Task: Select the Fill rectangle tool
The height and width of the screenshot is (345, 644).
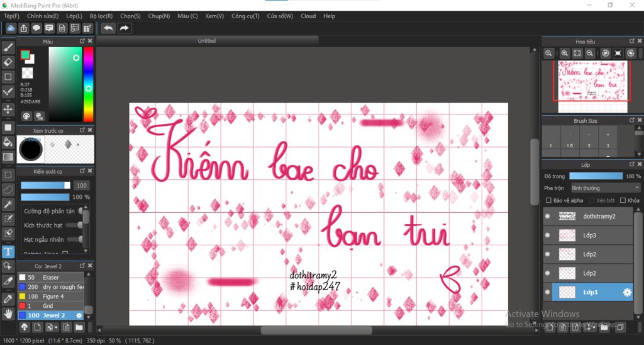Action: [x=8, y=127]
